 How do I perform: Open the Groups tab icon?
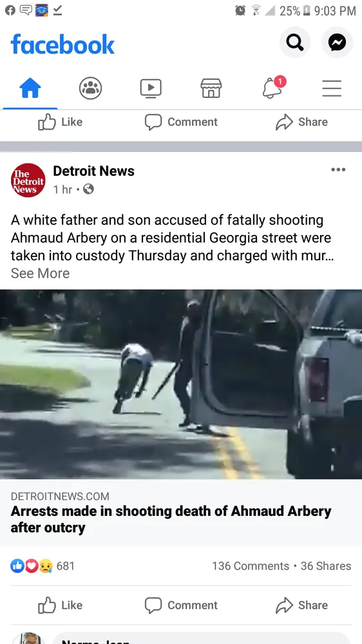tap(90, 88)
